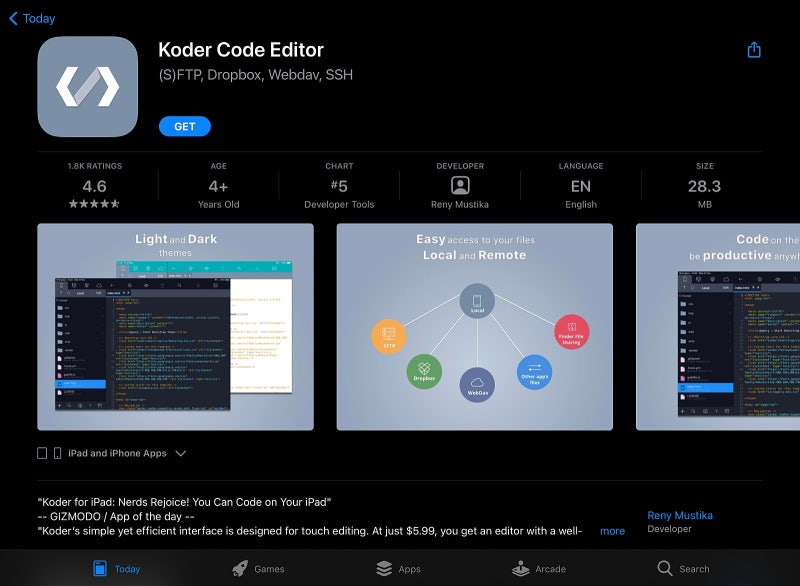This screenshot has height=586, width=800.
Task: Tap more to expand the app description
Action: click(x=612, y=531)
